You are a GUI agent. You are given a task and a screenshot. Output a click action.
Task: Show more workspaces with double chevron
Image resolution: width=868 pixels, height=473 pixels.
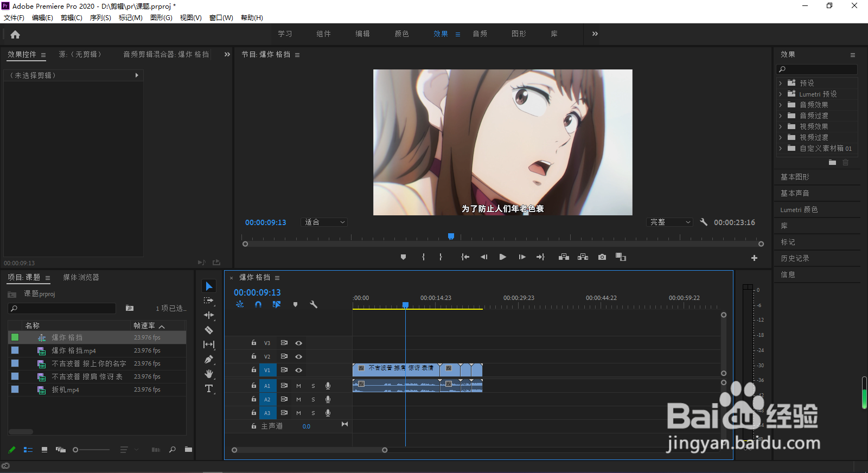[595, 34]
